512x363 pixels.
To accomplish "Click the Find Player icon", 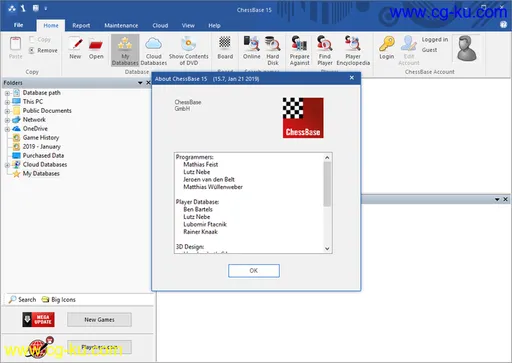I will pyautogui.click(x=325, y=50).
